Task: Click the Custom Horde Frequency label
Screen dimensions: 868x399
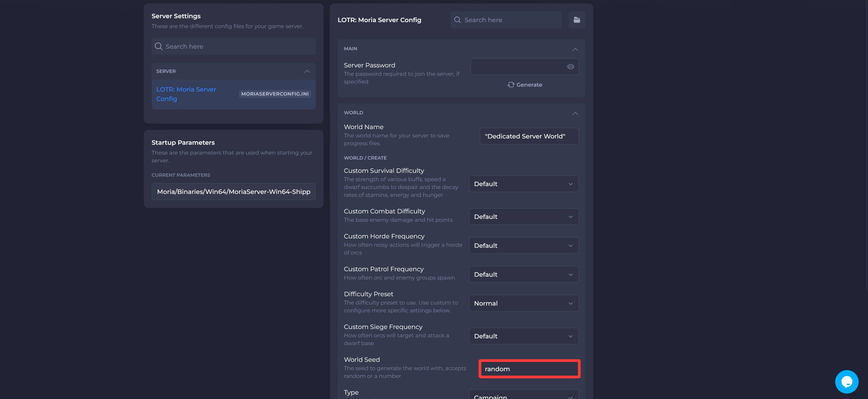Action: click(x=384, y=236)
